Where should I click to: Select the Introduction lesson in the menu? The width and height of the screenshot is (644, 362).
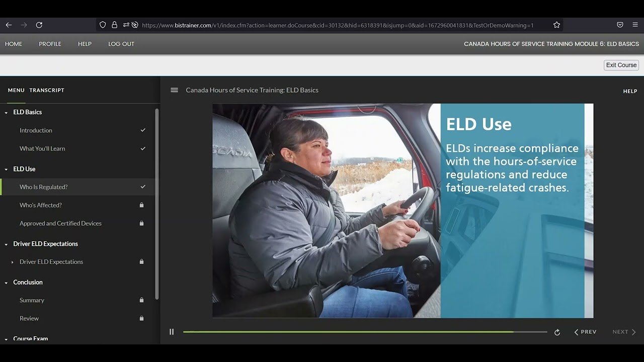coord(36,130)
